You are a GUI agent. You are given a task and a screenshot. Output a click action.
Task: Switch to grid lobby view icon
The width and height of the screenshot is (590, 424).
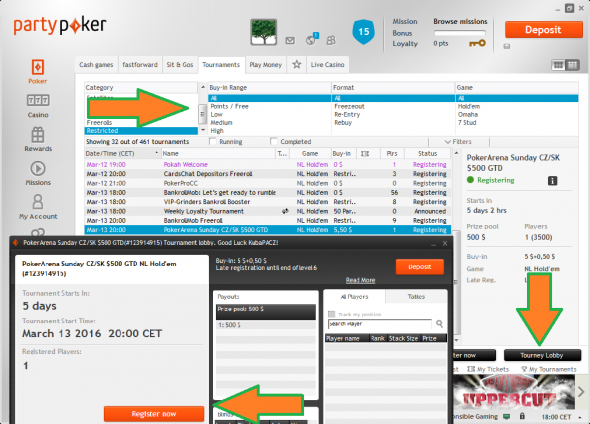click(558, 65)
